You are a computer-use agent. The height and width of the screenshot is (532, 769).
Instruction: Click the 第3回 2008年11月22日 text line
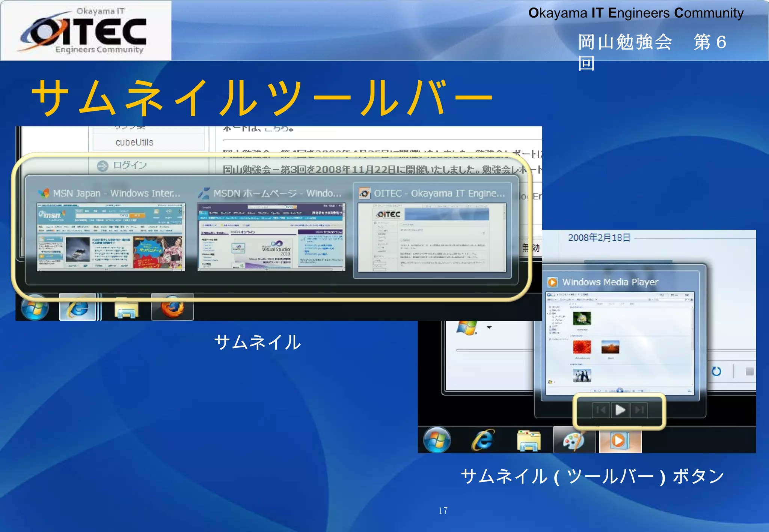point(382,170)
